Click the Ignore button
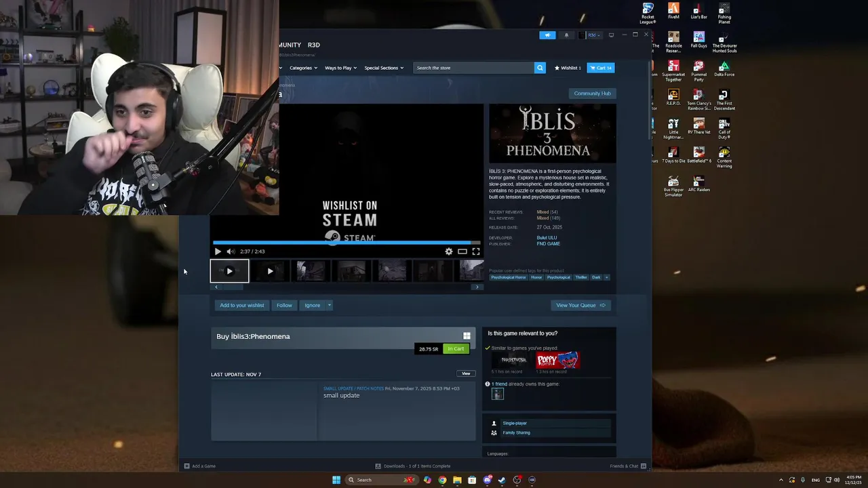 tap(312, 305)
